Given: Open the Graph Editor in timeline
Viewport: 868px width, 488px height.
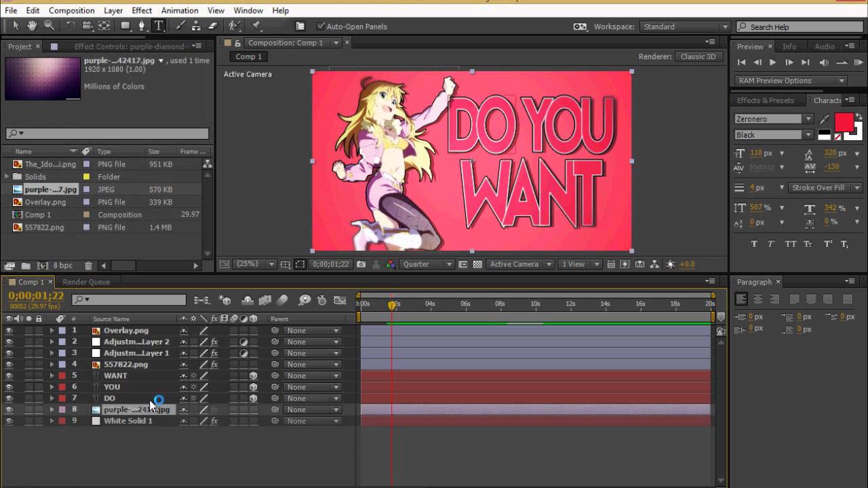Looking at the screenshot, I should (340, 300).
